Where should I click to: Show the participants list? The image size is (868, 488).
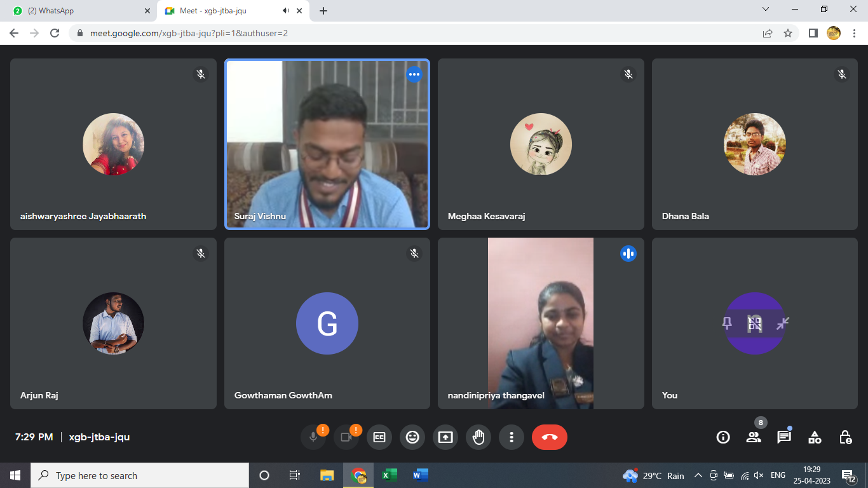[754, 437]
